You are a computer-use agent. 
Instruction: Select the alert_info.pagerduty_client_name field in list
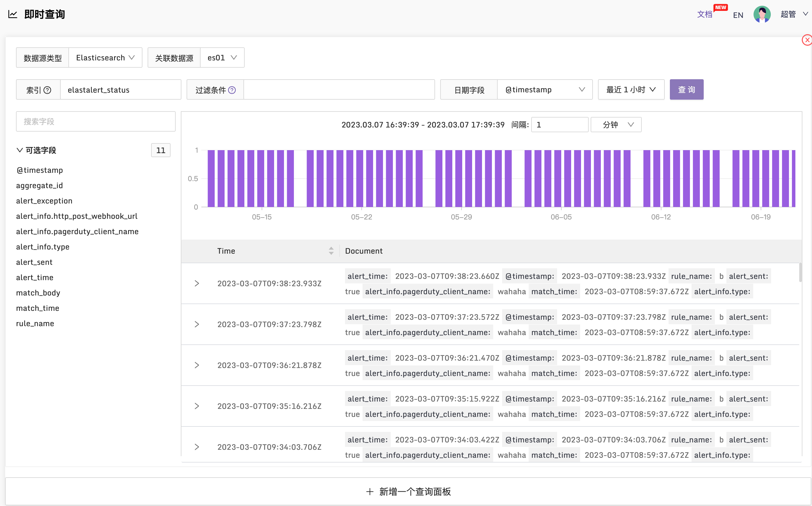tap(77, 232)
